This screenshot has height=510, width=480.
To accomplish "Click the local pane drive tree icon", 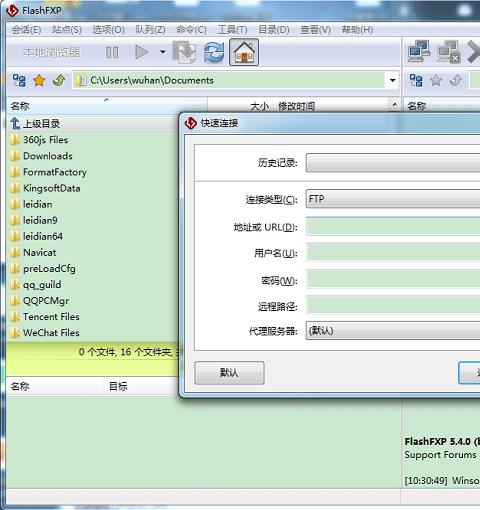I will (19, 80).
